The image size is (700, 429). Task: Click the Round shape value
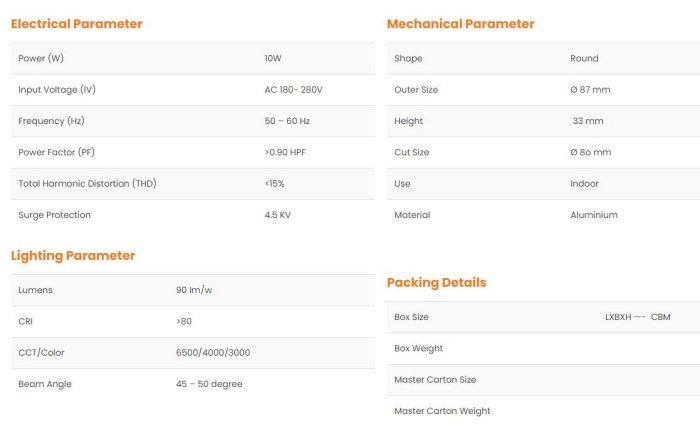(x=584, y=59)
